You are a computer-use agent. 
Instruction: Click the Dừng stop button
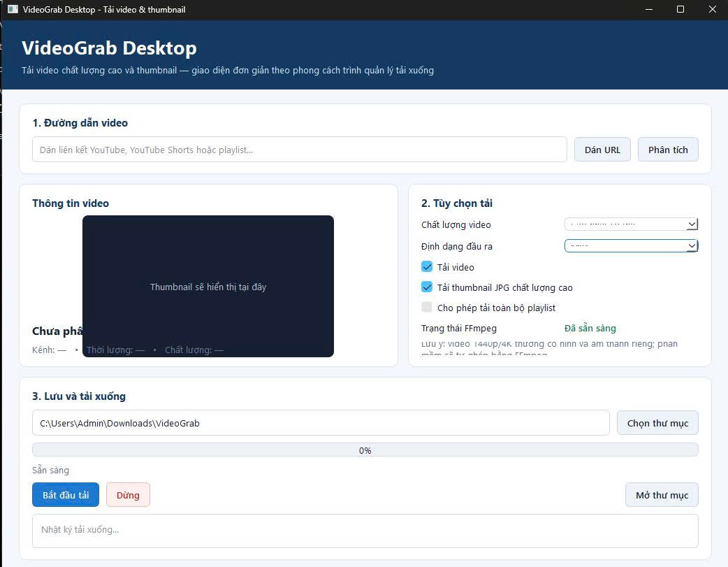click(x=128, y=495)
